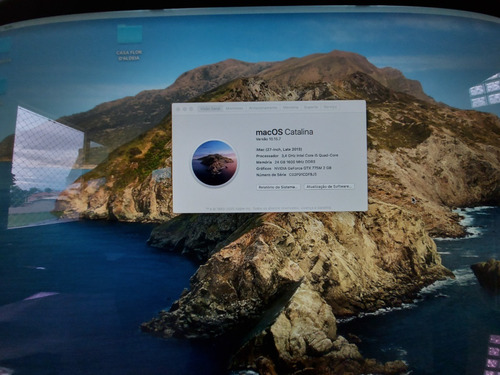Go to the Serviço tab
500x375 pixels.
tap(330, 107)
